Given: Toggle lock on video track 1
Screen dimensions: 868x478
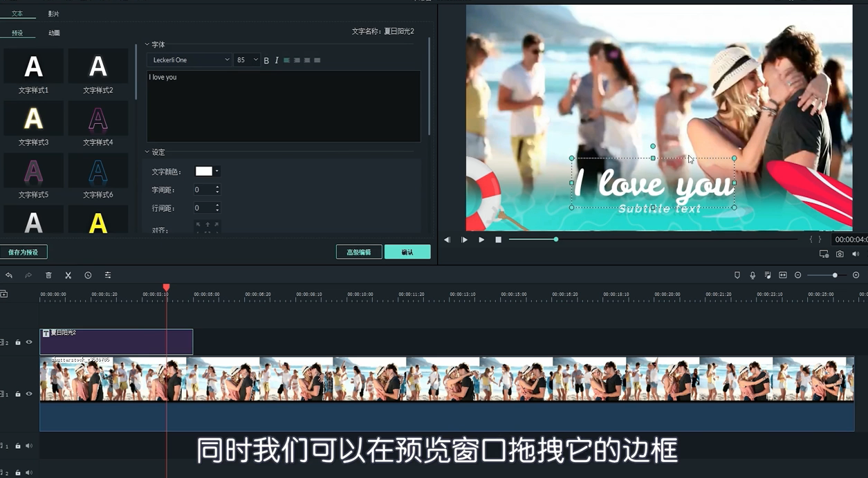Looking at the screenshot, I should click(x=18, y=394).
